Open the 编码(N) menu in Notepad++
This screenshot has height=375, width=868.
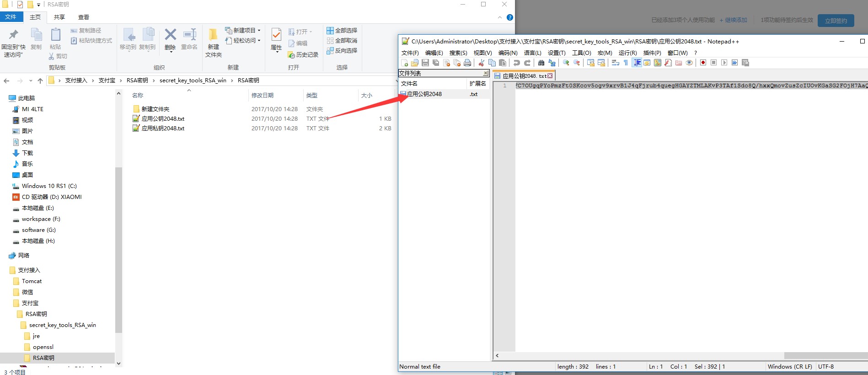508,53
